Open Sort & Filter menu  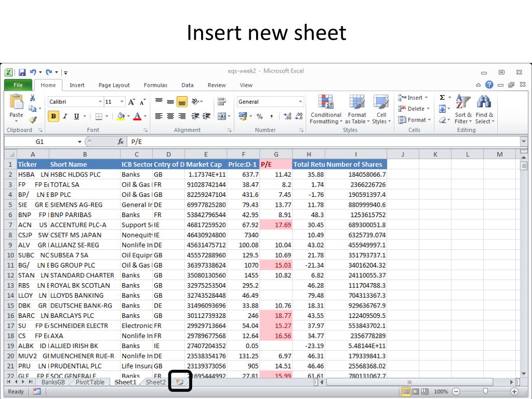(x=463, y=109)
